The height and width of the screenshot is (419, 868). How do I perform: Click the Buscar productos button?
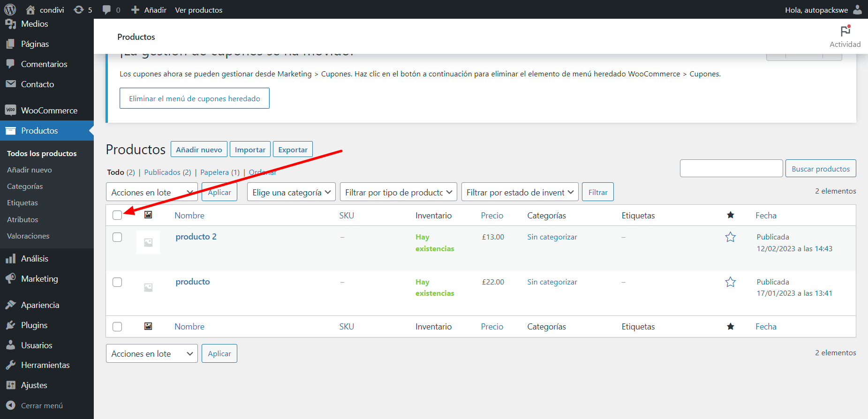coord(821,169)
